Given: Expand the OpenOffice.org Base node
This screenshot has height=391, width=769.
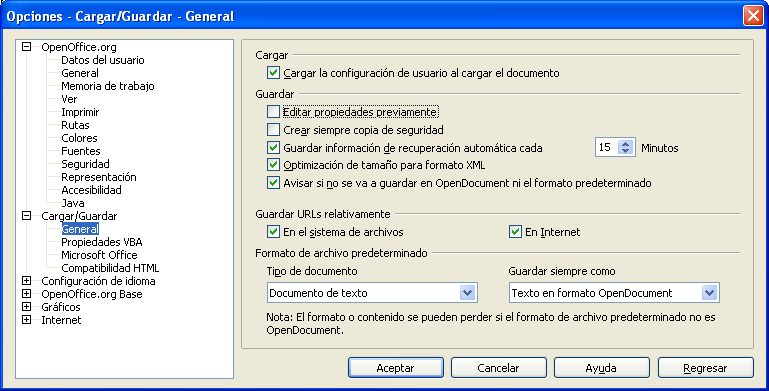Looking at the screenshot, I should click(x=26, y=294).
